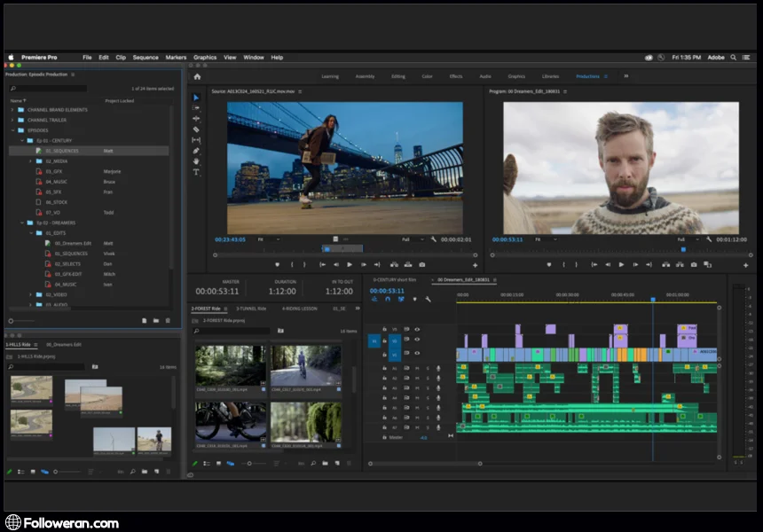763x532 pixels.
Task: Click Export Frame camera in Program monitor
Action: [x=693, y=264]
